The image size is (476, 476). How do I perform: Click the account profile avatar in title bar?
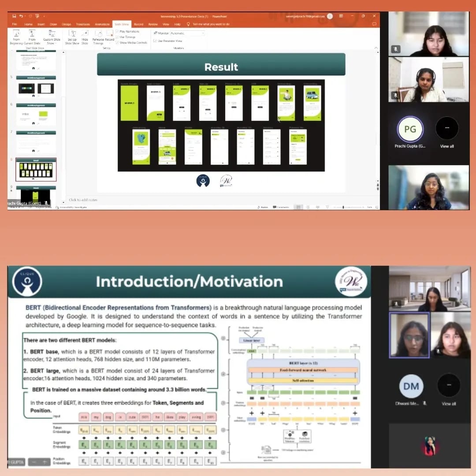point(330,16)
